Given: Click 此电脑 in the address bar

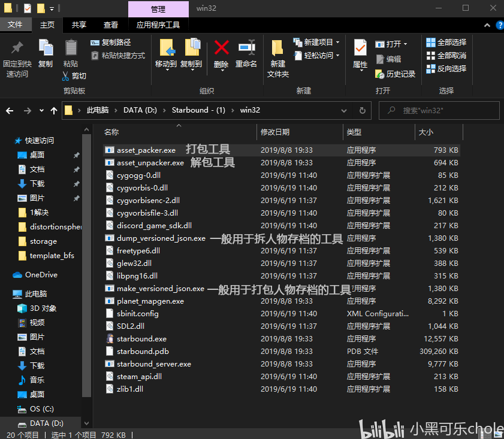Looking at the screenshot, I should tap(98, 110).
